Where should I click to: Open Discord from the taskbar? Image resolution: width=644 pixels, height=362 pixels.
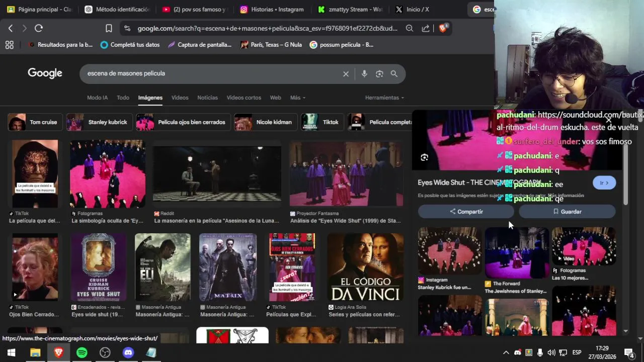tap(128, 352)
